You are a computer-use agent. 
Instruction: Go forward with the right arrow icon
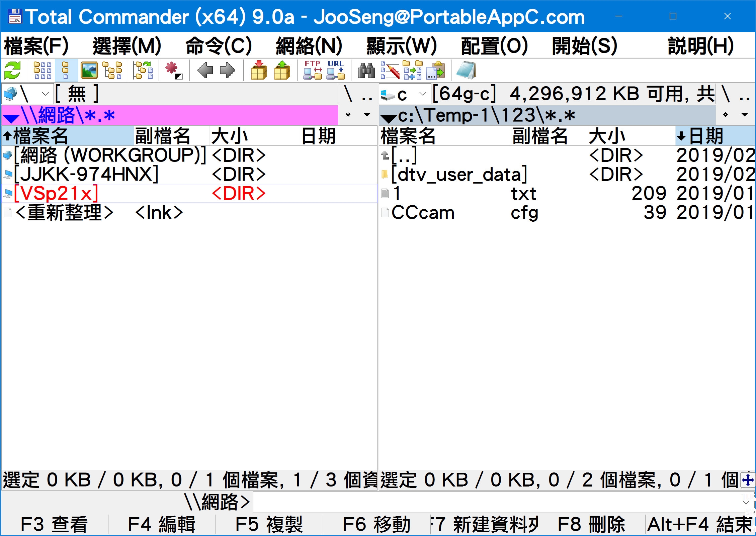(x=228, y=71)
